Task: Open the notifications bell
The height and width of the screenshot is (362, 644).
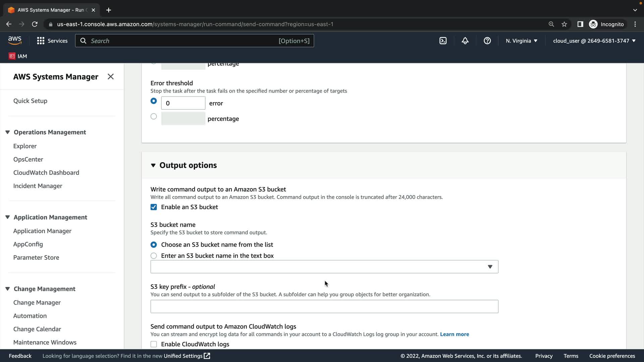Action: click(x=465, y=41)
